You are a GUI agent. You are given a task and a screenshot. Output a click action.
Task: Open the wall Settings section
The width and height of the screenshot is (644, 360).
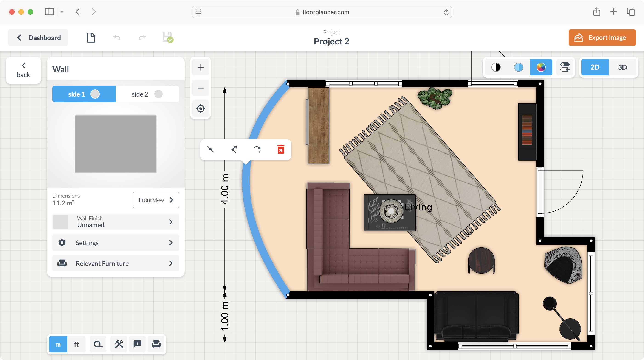click(x=116, y=242)
